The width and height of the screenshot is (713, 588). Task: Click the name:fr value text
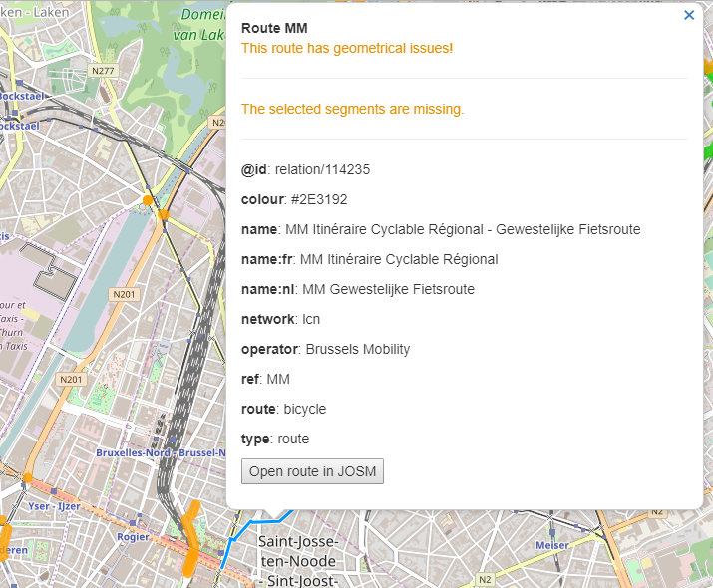coord(399,259)
